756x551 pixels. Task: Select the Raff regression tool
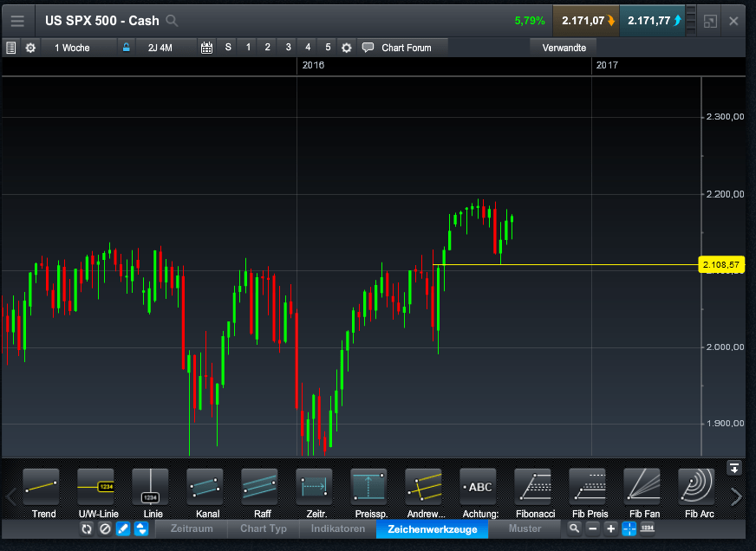260,493
